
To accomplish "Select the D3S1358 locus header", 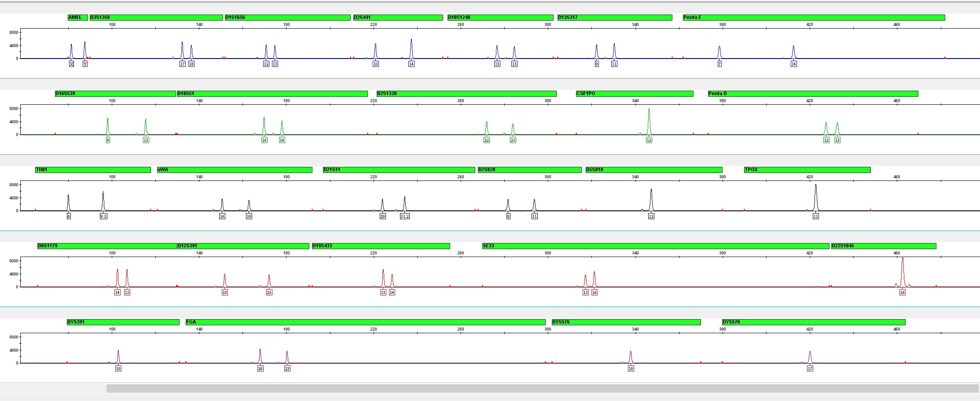I will [x=156, y=18].
